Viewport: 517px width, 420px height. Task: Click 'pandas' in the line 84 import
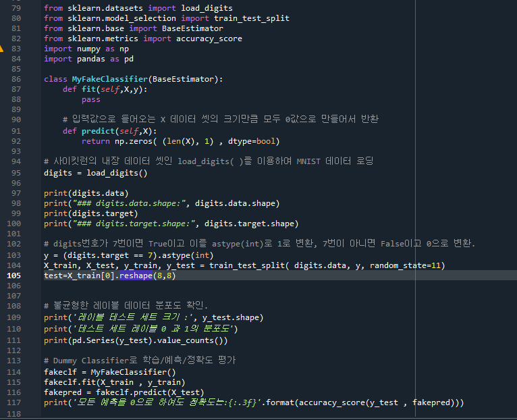point(91,59)
